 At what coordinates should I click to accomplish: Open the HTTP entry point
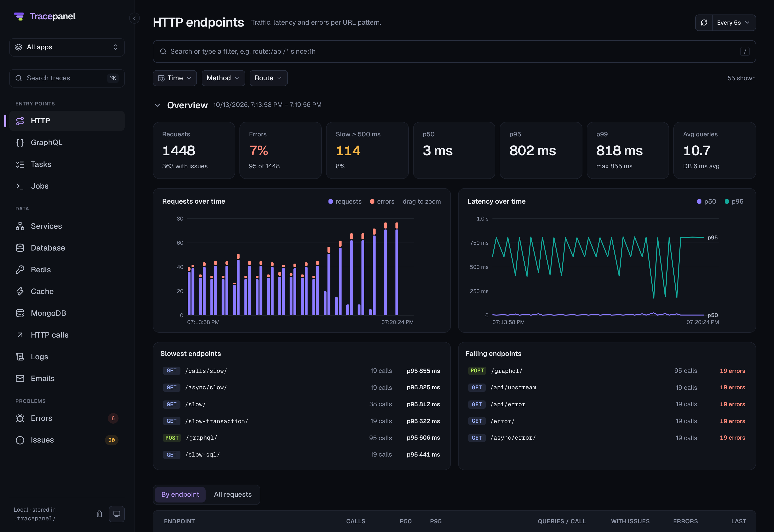coord(67,121)
